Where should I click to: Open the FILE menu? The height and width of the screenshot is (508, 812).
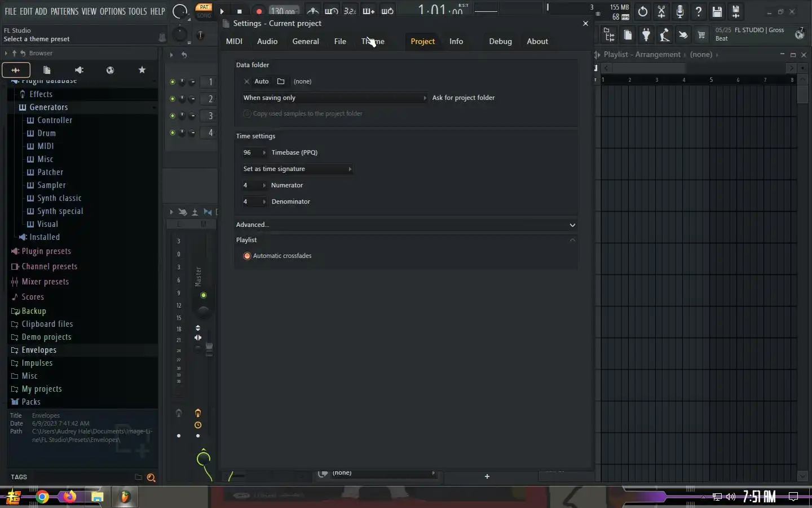(x=10, y=11)
